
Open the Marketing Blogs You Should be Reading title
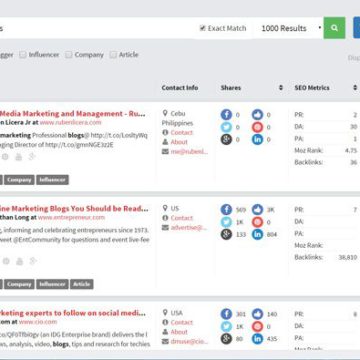pyautogui.click(x=74, y=209)
